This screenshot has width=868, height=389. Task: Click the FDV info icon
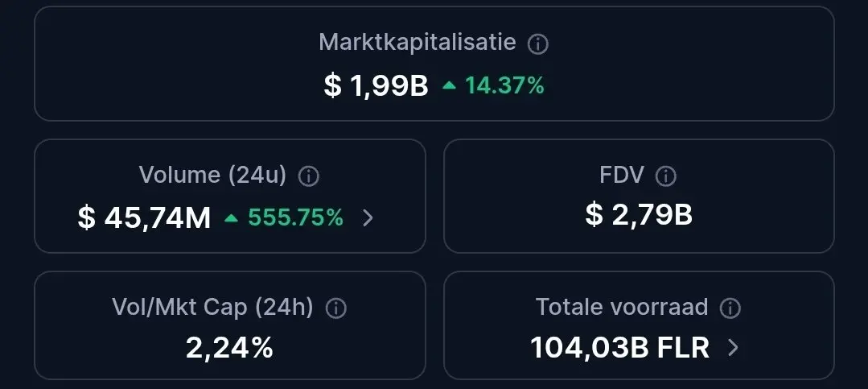click(666, 176)
